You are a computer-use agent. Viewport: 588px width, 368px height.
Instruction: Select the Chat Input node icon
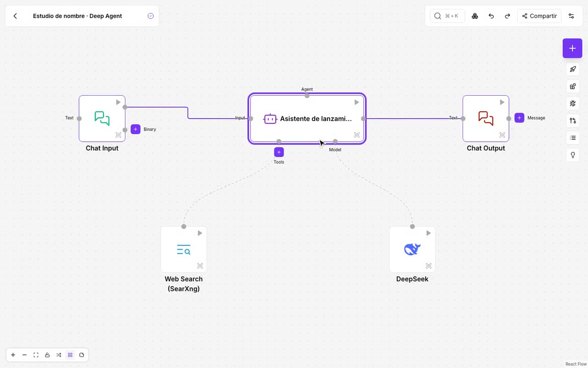pos(102,118)
